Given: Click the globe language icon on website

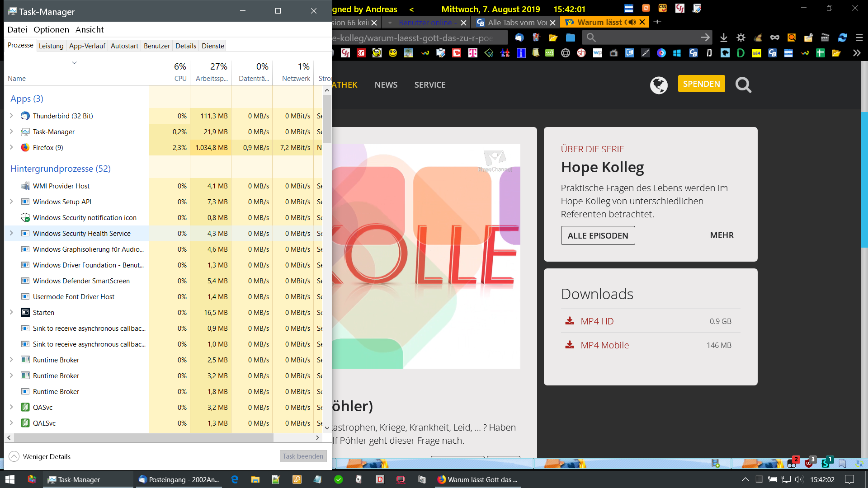Looking at the screenshot, I should [659, 84].
